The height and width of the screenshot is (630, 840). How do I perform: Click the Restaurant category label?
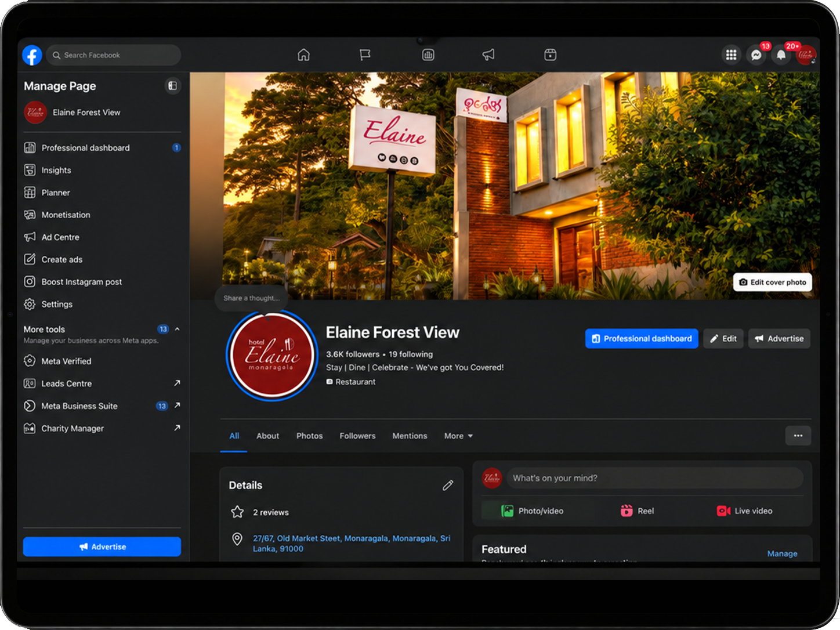pyautogui.click(x=355, y=382)
